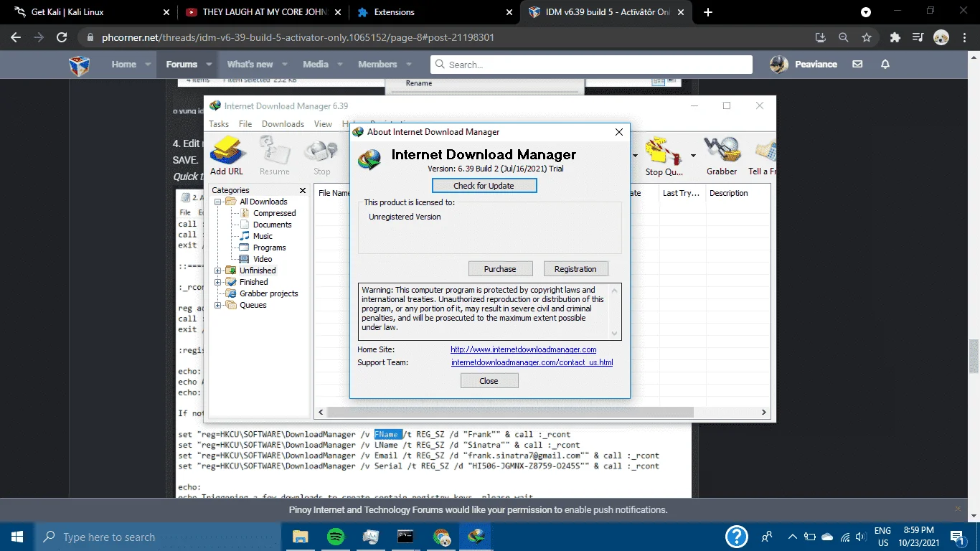Open Chrome media control icon
This screenshot has width=980, height=551.
[918, 37]
